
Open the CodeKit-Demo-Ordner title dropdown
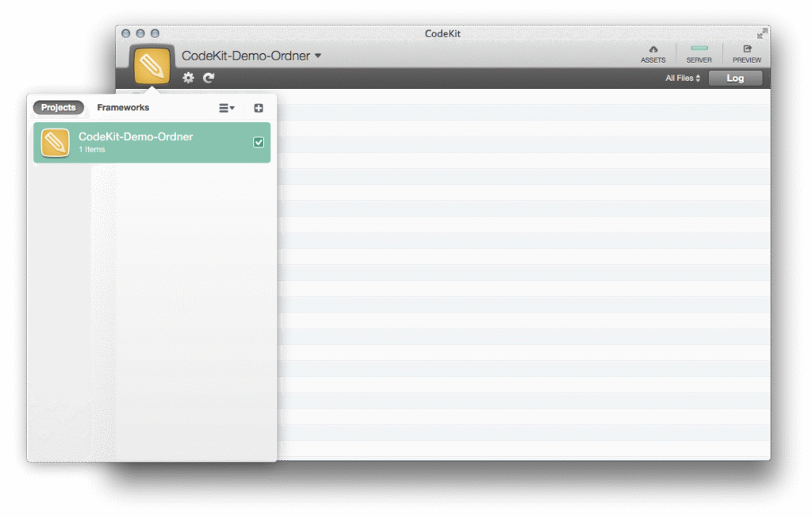(317, 56)
